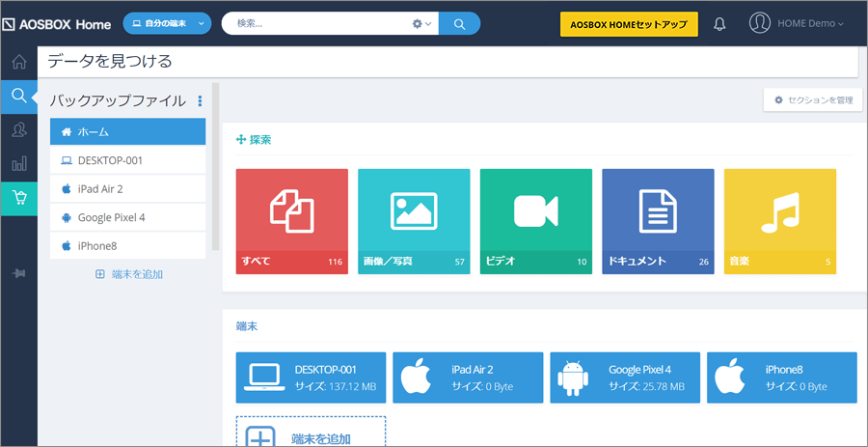Select the search magnifier sidebar icon
The image size is (868, 447).
click(19, 96)
